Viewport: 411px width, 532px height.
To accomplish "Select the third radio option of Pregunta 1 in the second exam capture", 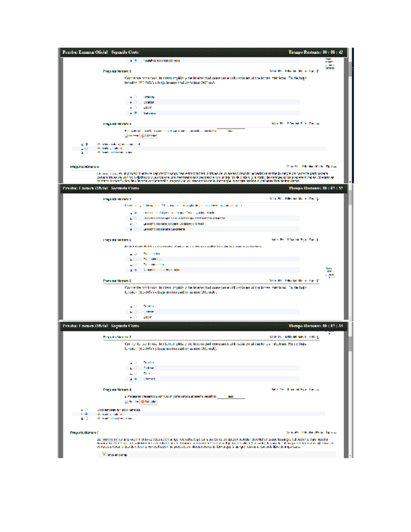I will point(136,224).
